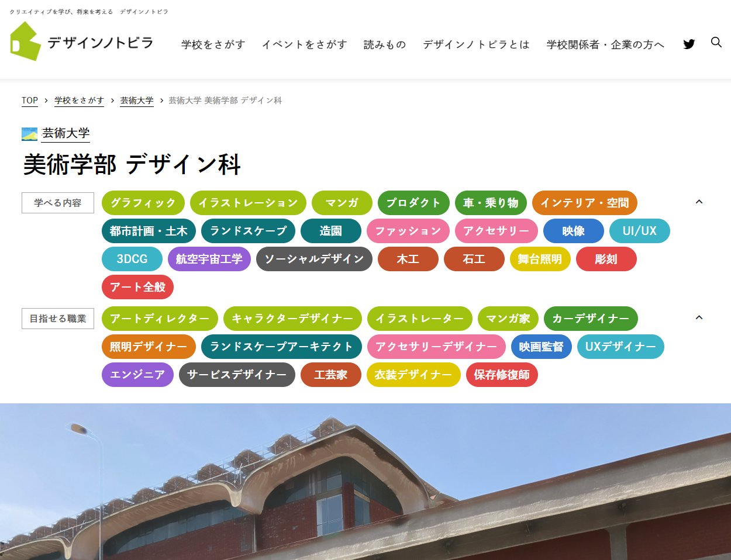The width and height of the screenshot is (731, 560).
Task: Pick the 彫刻 tag
Action: (x=606, y=259)
